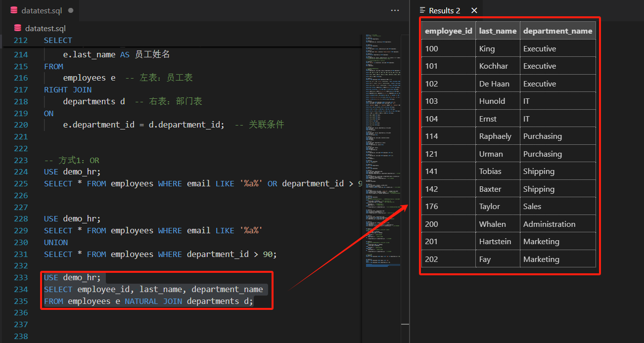Close the Results 2 tab
Screen dimensions: 644x343
point(474,10)
